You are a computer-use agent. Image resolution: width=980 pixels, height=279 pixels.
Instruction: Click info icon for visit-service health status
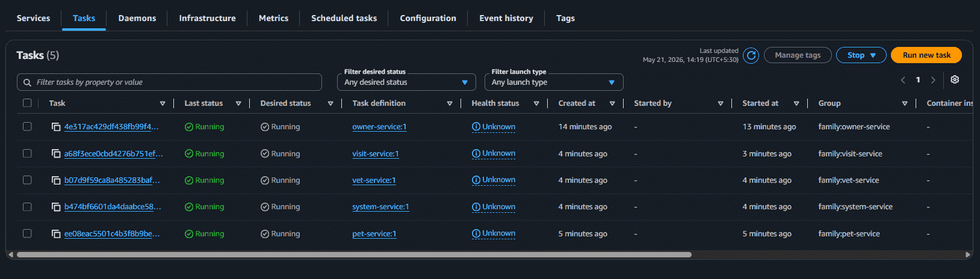point(476,153)
